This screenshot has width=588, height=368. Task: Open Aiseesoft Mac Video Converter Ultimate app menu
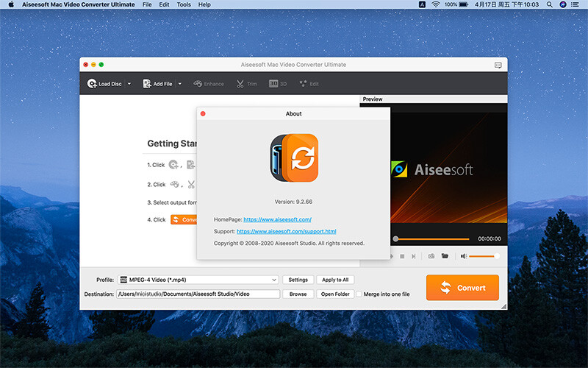(79, 4)
